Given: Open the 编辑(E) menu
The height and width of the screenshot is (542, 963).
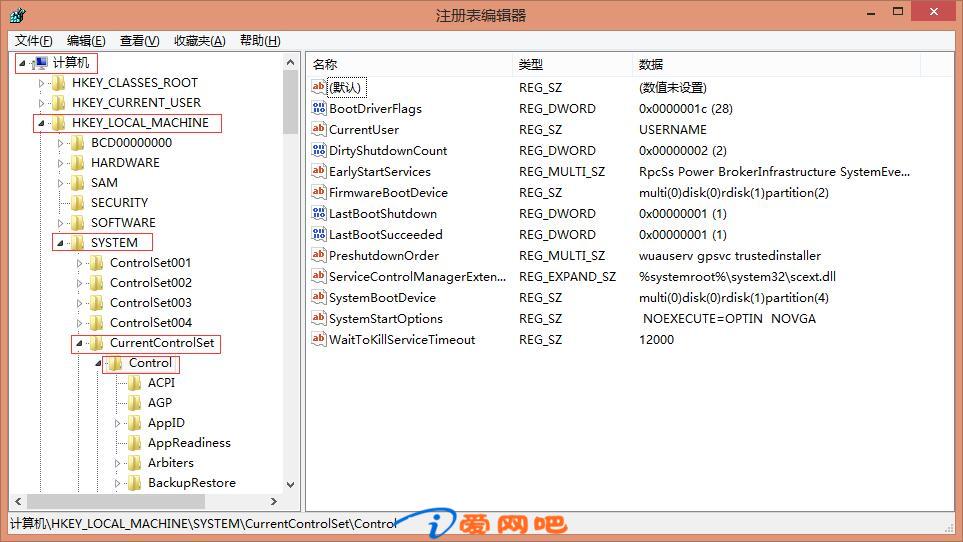Looking at the screenshot, I should coord(86,41).
